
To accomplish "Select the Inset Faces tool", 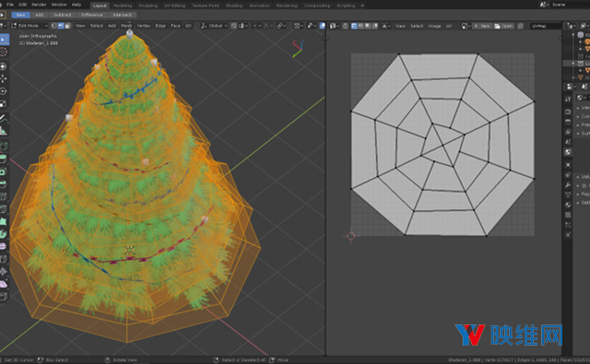I will point(4,171).
